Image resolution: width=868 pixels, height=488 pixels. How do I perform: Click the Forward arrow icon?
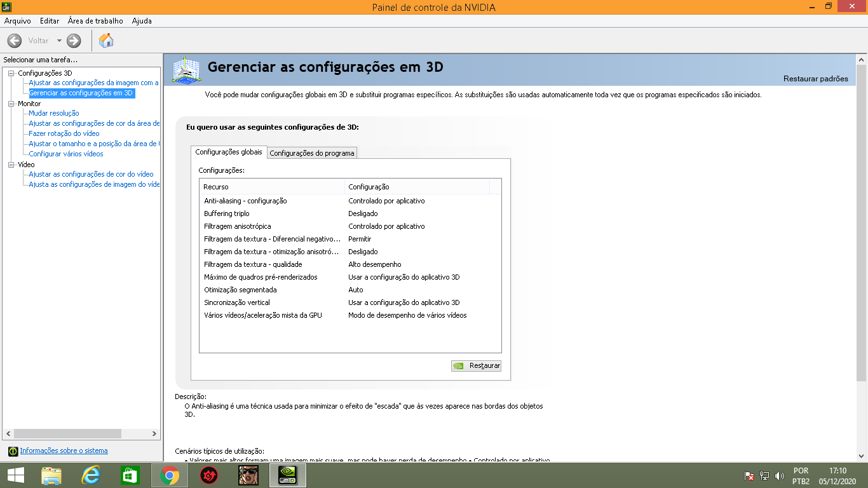coord(74,41)
